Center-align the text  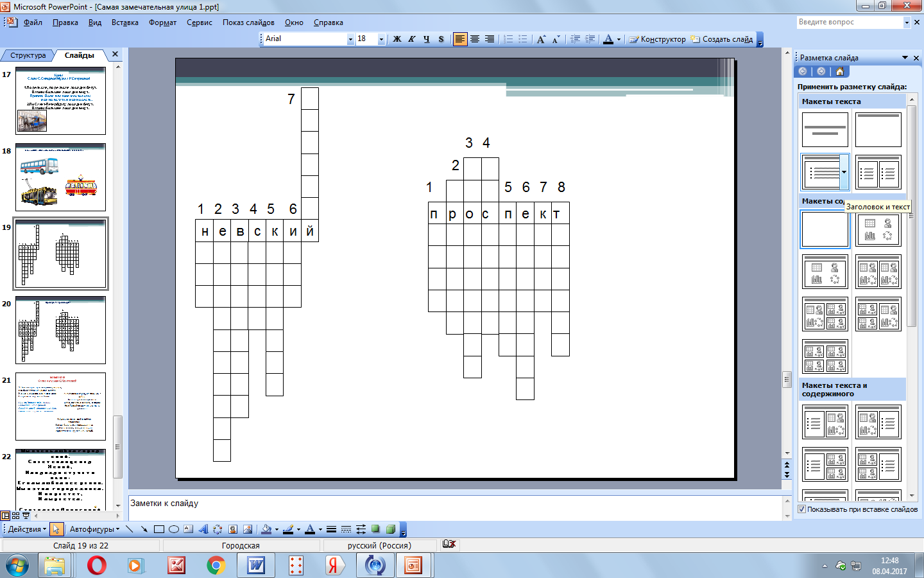[475, 39]
